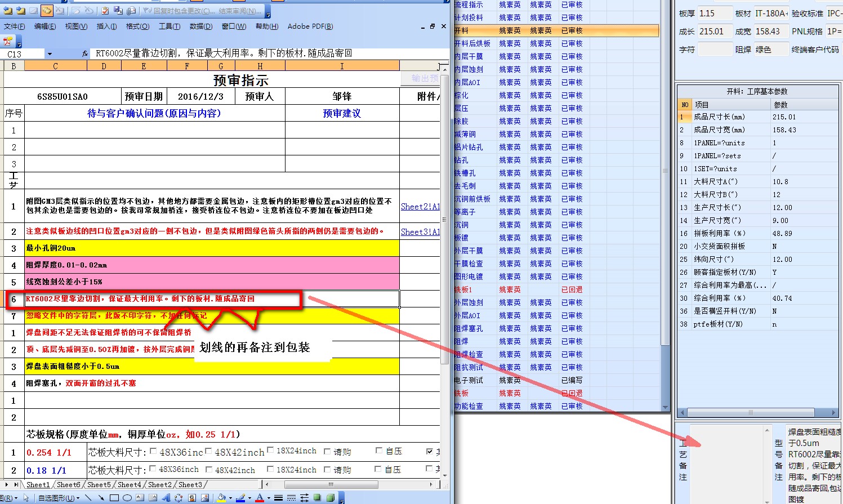
Task: Open the 格式(O) menu
Action: click(137, 26)
